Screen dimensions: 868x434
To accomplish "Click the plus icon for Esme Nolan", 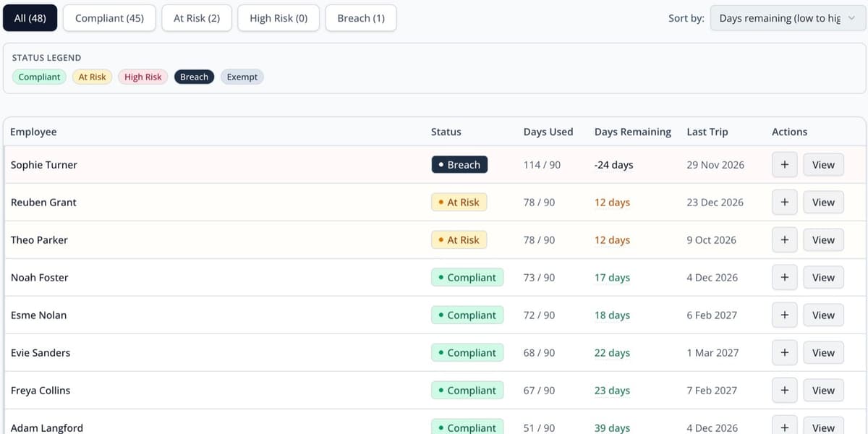I will pos(785,315).
